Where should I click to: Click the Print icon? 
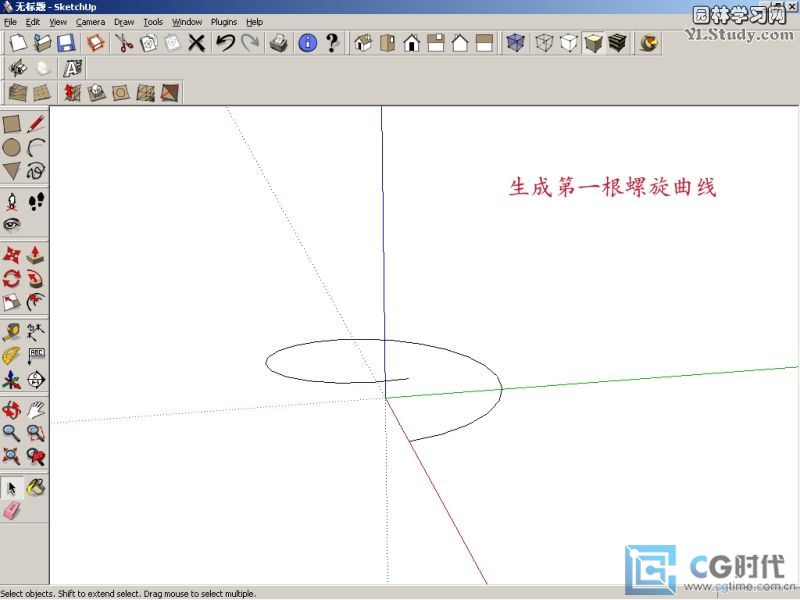279,43
